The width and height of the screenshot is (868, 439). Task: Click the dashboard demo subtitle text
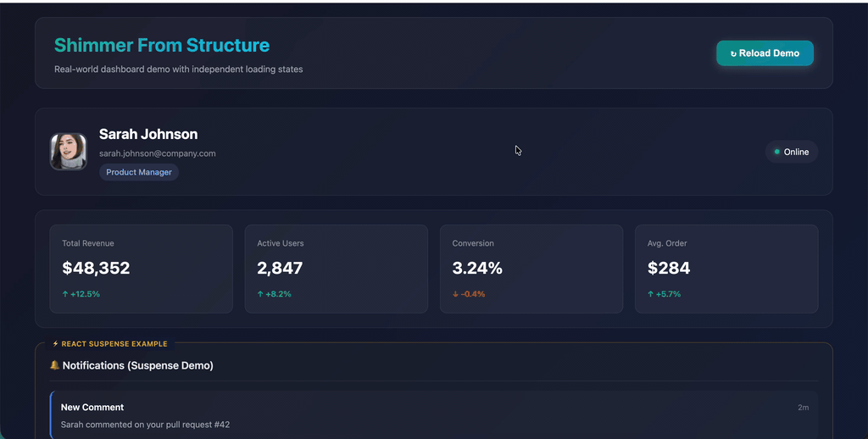178,69
